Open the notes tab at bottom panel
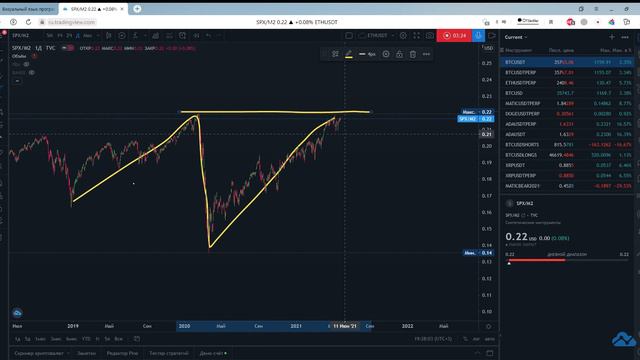This screenshot has height=360, width=640. [86, 353]
